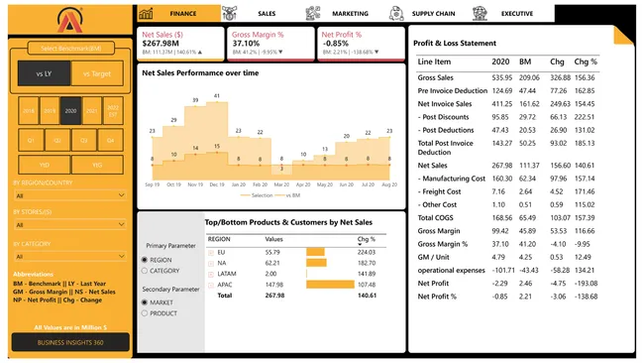Screen dimensions: 644x363
Task: Click the Net Profit % down-arrow indicator
Action: click(376, 53)
